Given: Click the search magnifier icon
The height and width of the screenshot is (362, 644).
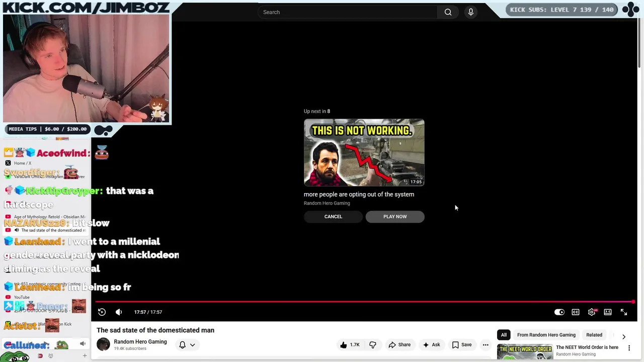Looking at the screenshot, I should click(x=448, y=12).
